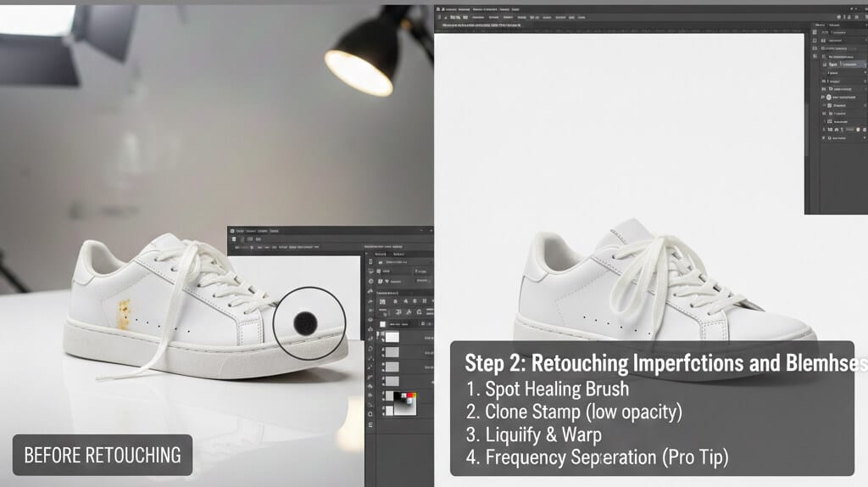Image resolution: width=868 pixels, height=487 pixels.
Task: Click the 'Step 2: Retouching Imperfctions' heading
Action: point(666,363)
